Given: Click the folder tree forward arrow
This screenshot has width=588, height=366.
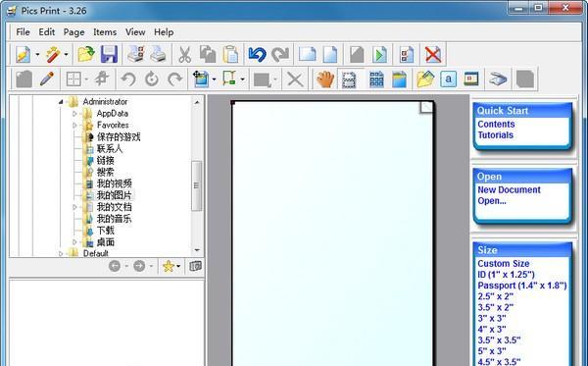Looking at the screenshot, I should pos(139,266).
